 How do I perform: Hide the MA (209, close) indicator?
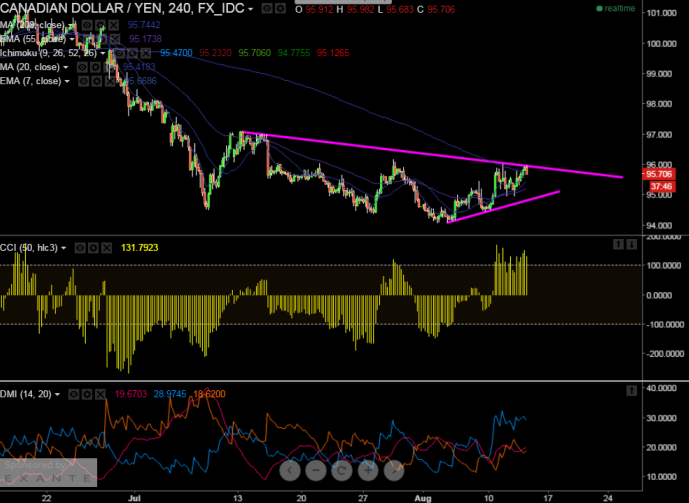point(87,25)
